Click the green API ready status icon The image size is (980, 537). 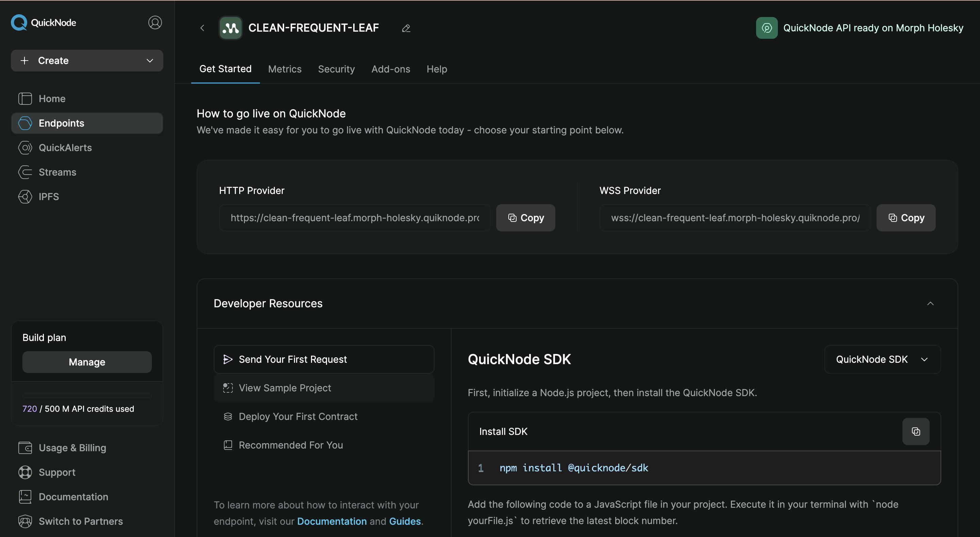(767, 28)
